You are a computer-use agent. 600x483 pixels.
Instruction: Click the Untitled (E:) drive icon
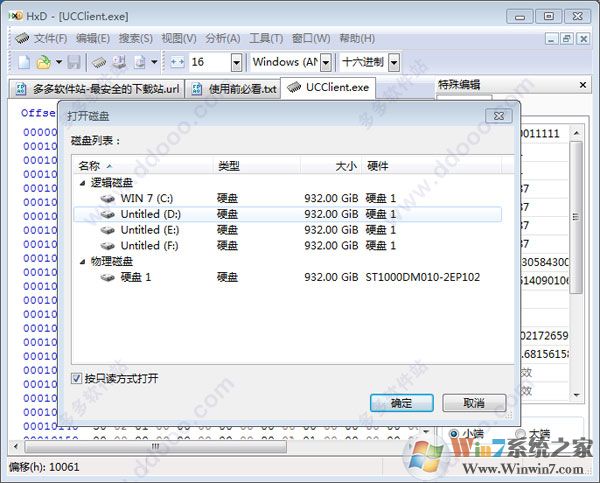pos(108,230)
